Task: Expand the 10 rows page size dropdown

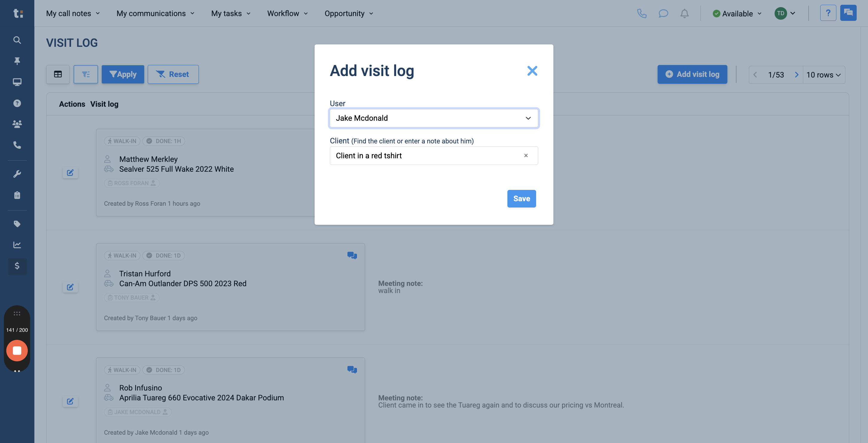Action: coord(824,75)
